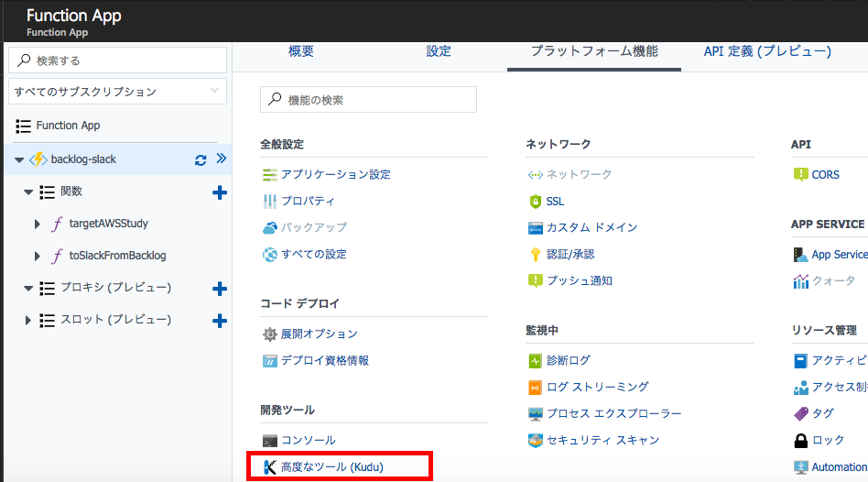
Task: Click the セキュリティ スキャン icon
Action: point(536,441)
